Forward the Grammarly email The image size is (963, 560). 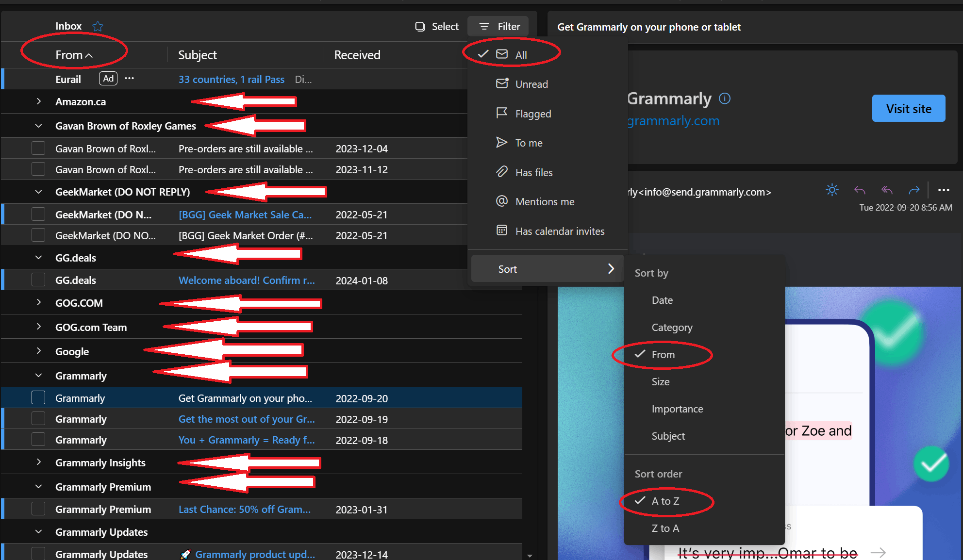coord(914,190)
